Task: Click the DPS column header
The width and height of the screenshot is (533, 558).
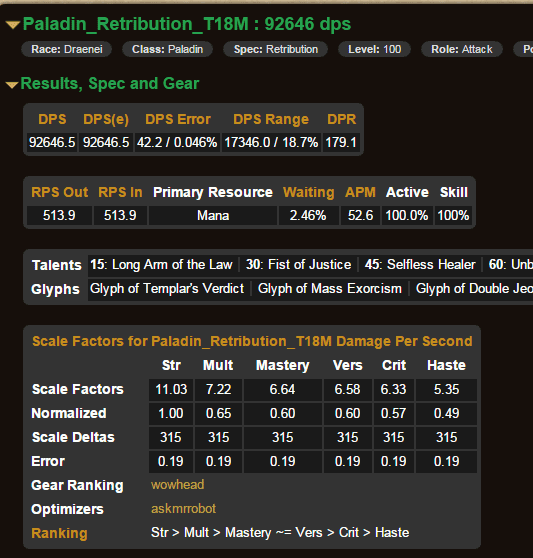Action: point(52,119)
